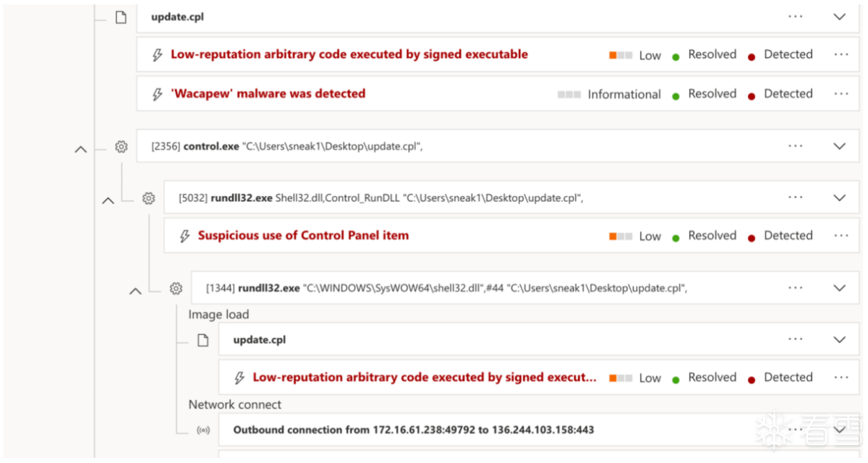
Task: Collapse the rundll32.exe 5032 tree node
Action: [108, 201]
